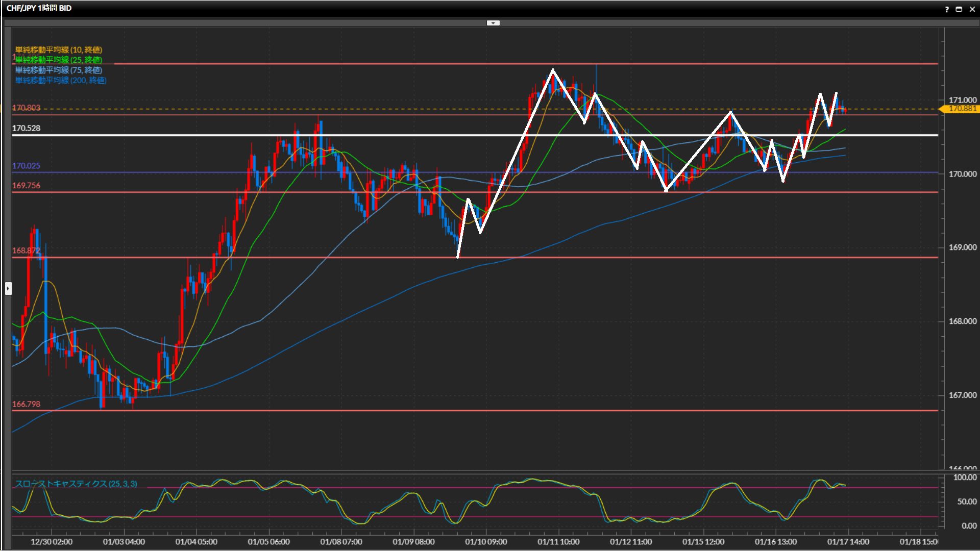
Task: Select the 75-period simple moving average label
Action: click(x=59, y=70)
